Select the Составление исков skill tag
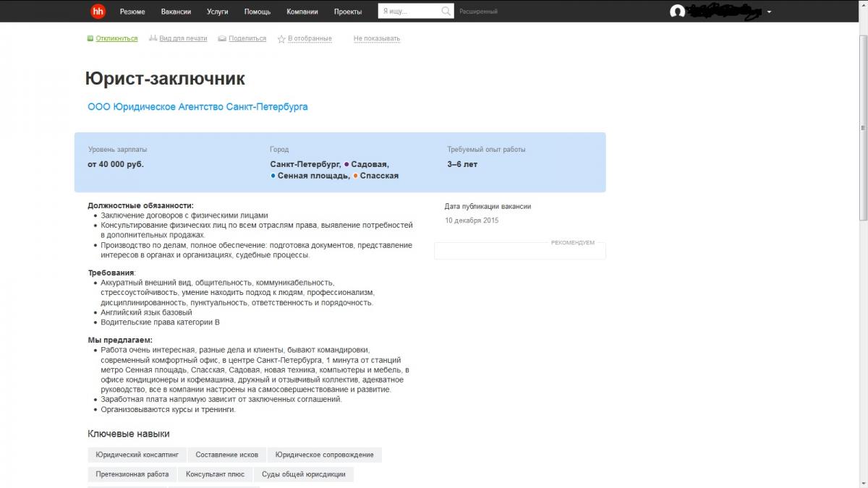 click(226, 455)
